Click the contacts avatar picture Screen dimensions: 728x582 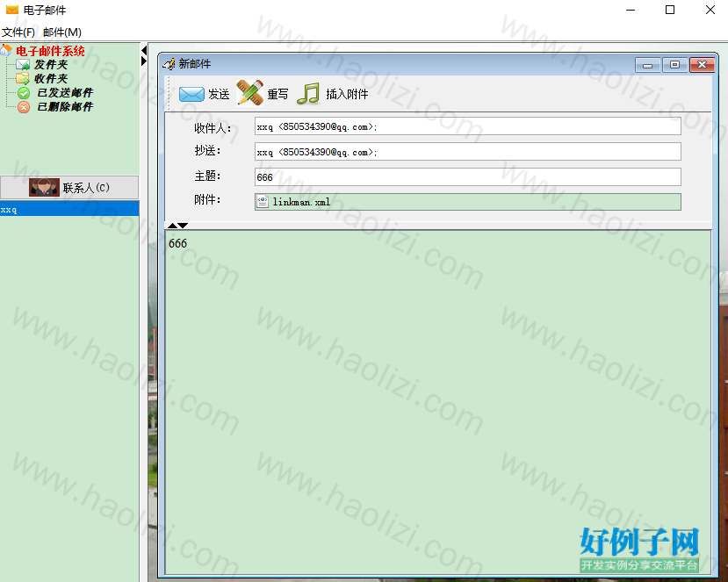click(44, 188)
